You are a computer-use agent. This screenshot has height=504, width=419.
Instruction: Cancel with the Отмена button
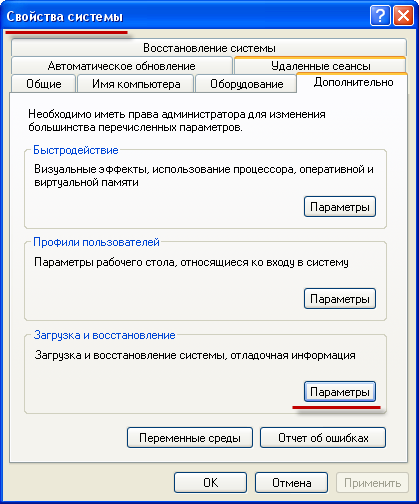tap(291, 482)
